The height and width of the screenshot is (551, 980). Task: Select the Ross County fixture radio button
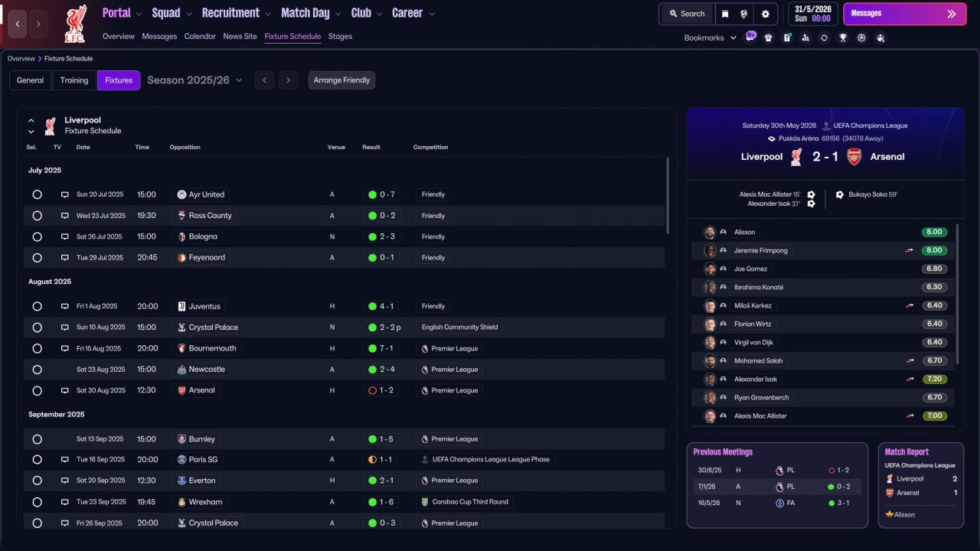tap(37, 216)
